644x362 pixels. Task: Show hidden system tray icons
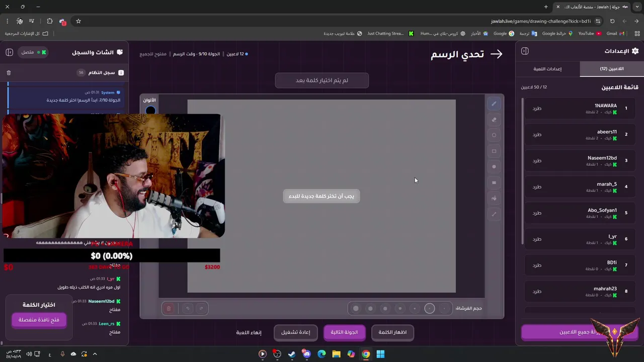(95, 354)
